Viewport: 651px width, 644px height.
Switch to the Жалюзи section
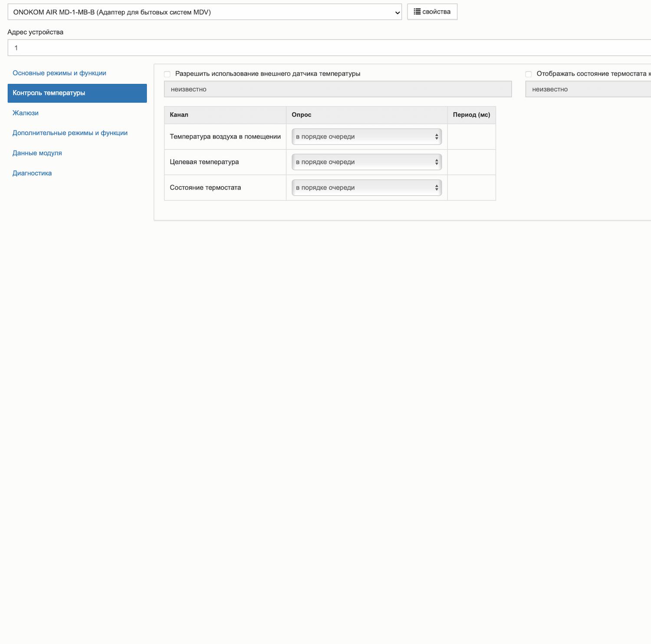click(x=26, y=113)
